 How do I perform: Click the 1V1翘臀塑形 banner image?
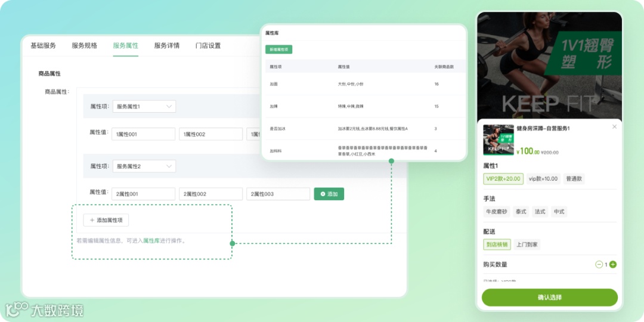[550, 66]
